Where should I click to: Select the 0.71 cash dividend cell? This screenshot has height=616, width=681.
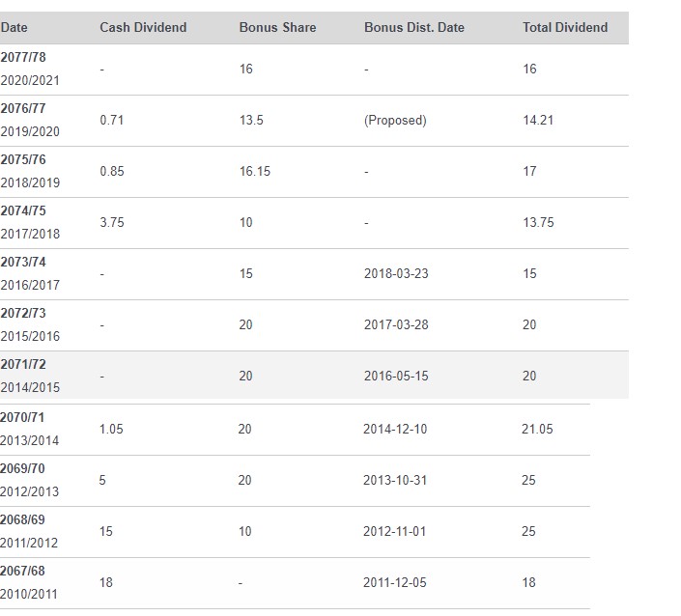click(x=112, y=121)
